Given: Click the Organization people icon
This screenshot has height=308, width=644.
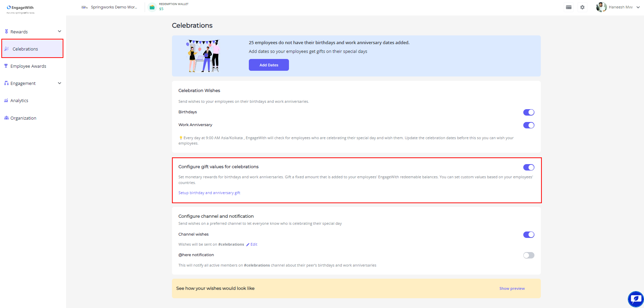Looking at the screenshot, I should (x=6, y=118).
